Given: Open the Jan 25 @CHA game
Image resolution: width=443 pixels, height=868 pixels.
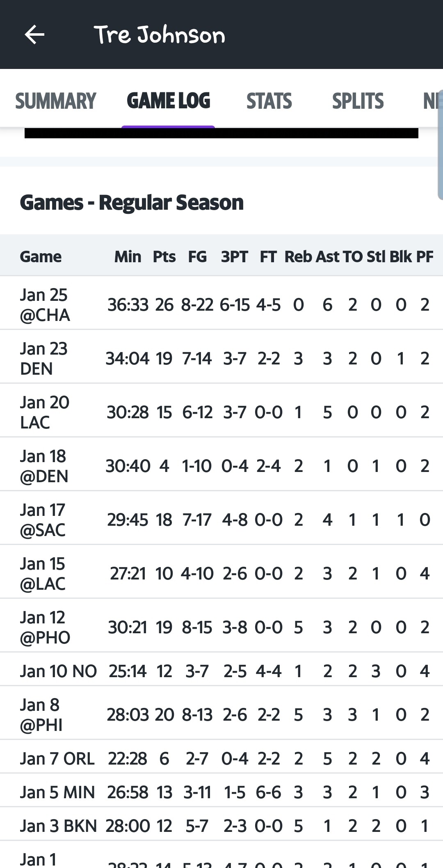Looking at the screenshot, I should tap(45, 305).
